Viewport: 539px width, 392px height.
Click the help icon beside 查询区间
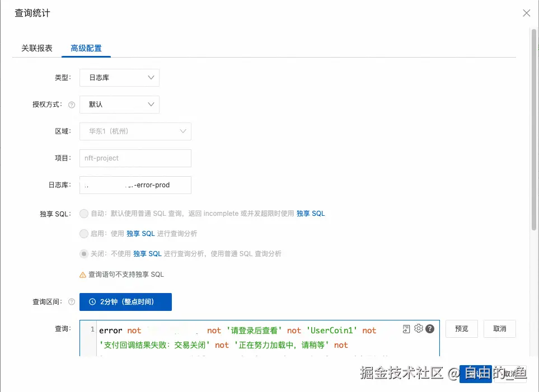(x=72, y=301)
